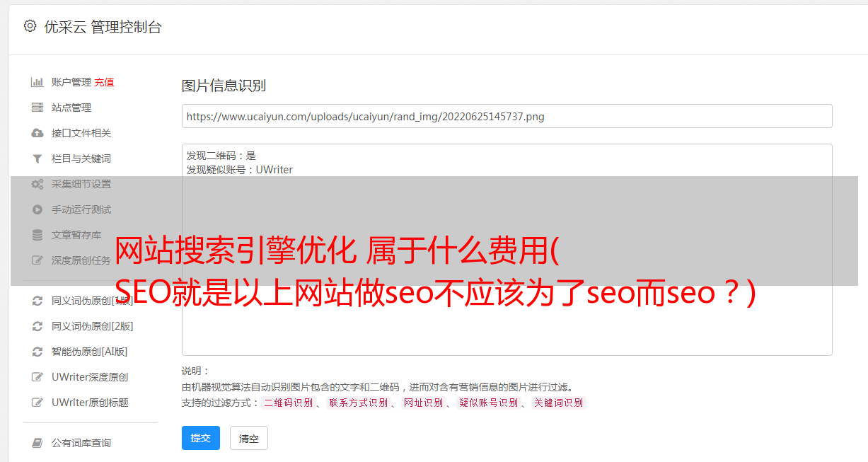The image size is (868, 462).
Task: Click the database icon for 文章暂存库
Action: (37, 235)
